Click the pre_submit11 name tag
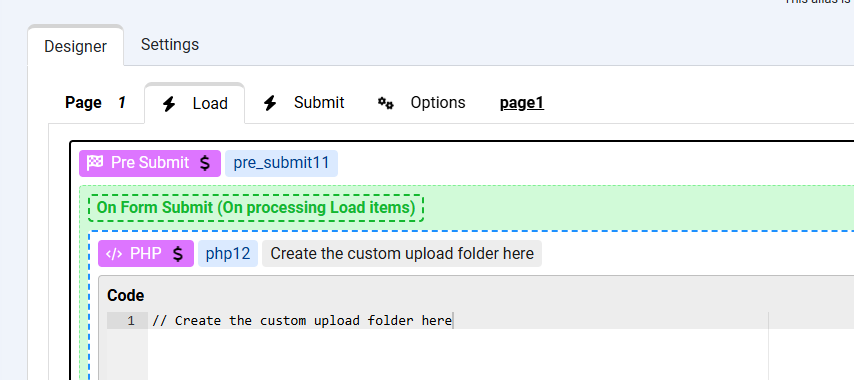Screen dimensions: 854x380 point(282,163)
